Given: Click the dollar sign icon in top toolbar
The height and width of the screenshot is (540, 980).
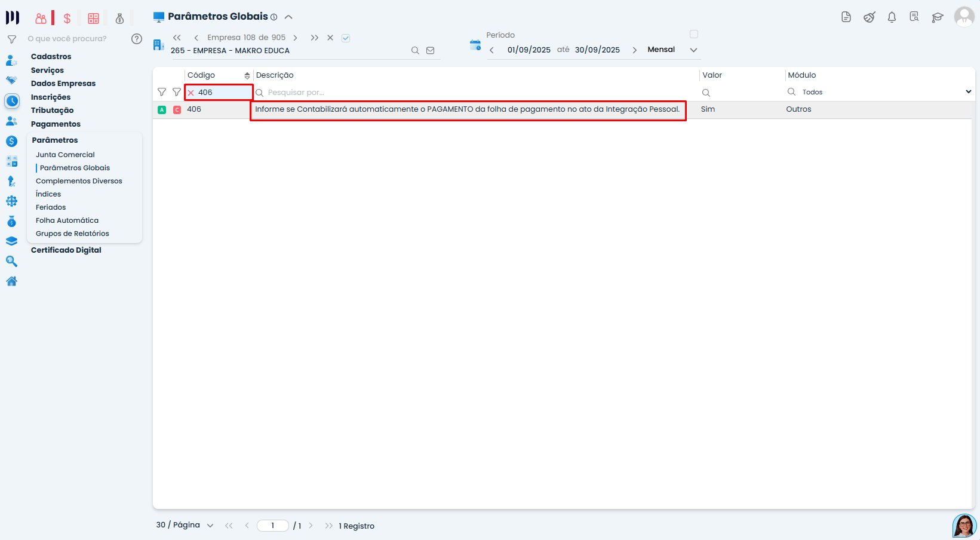Looking at the screenshot, I should (67, 19).
